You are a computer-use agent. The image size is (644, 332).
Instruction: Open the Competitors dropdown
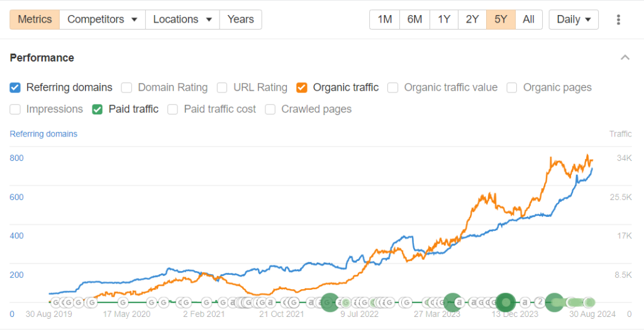coord(102,19)
